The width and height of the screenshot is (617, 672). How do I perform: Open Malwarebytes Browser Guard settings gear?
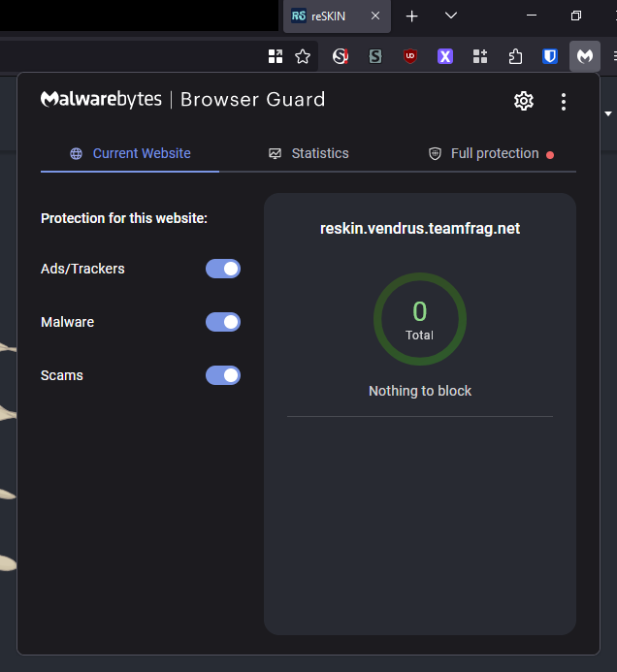tap(524, 101)
